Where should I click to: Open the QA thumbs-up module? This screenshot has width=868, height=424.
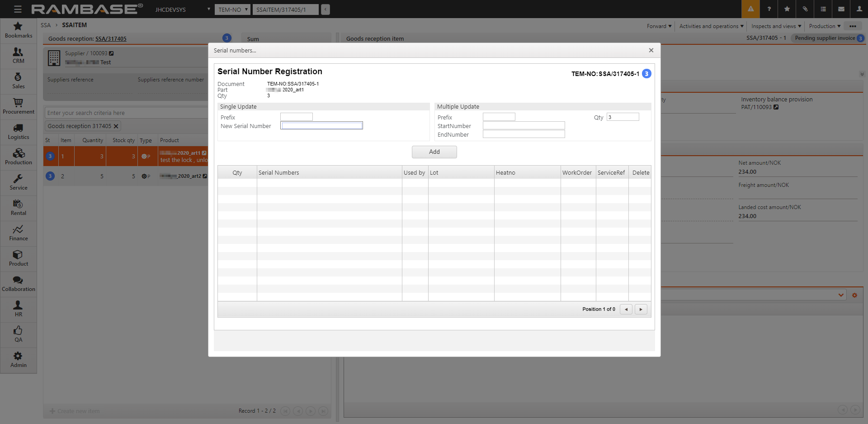point(18,334)
